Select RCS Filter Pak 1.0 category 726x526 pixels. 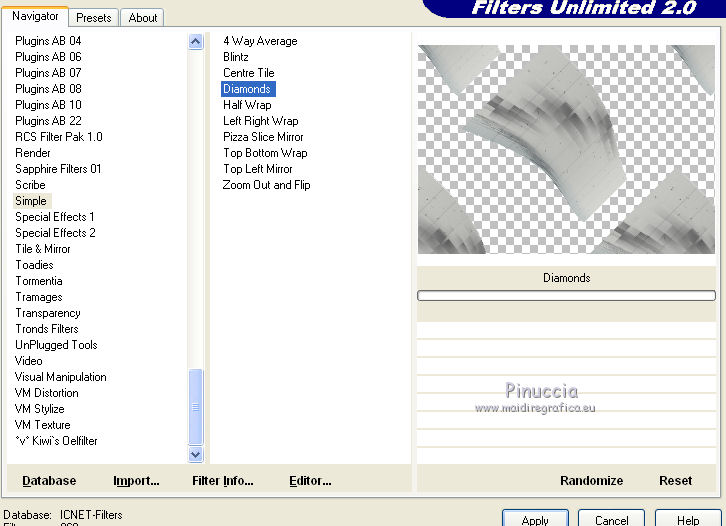(59, 137)
